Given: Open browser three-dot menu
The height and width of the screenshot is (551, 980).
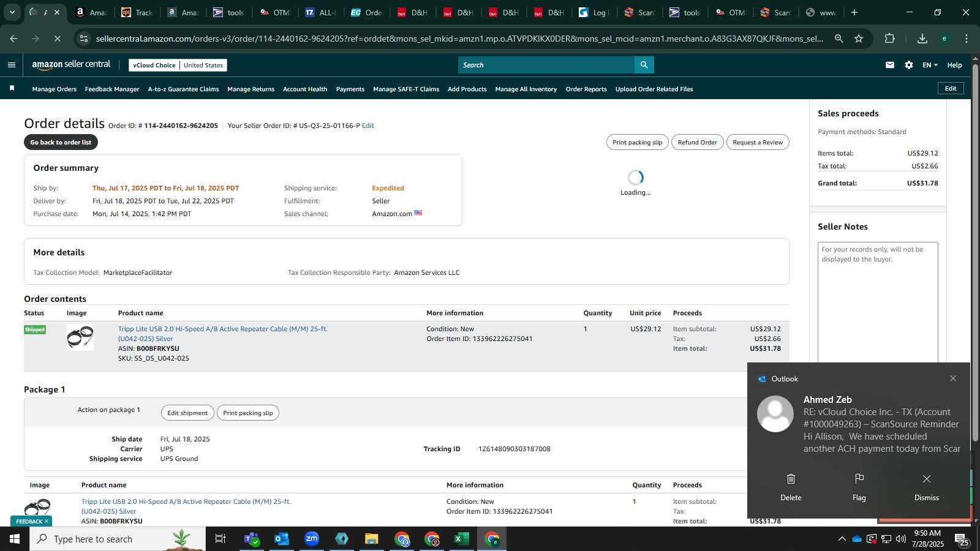Looking at the screenshot, I should click(x=967, y=39).
